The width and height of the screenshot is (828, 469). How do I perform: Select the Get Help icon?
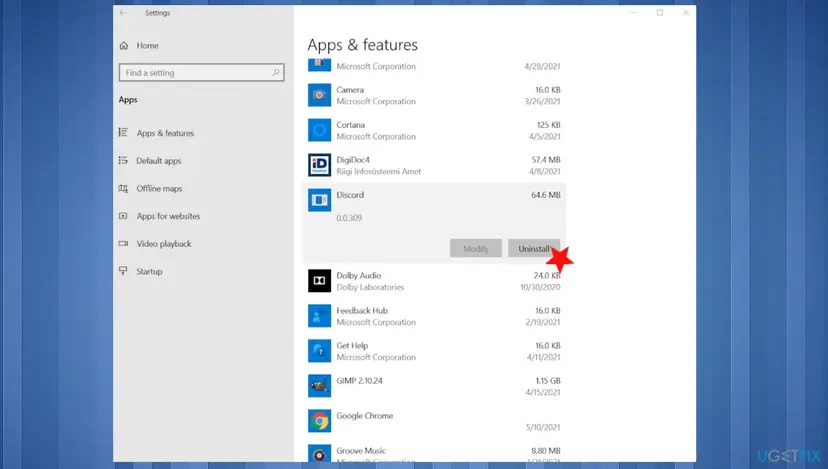pos(319,351)
